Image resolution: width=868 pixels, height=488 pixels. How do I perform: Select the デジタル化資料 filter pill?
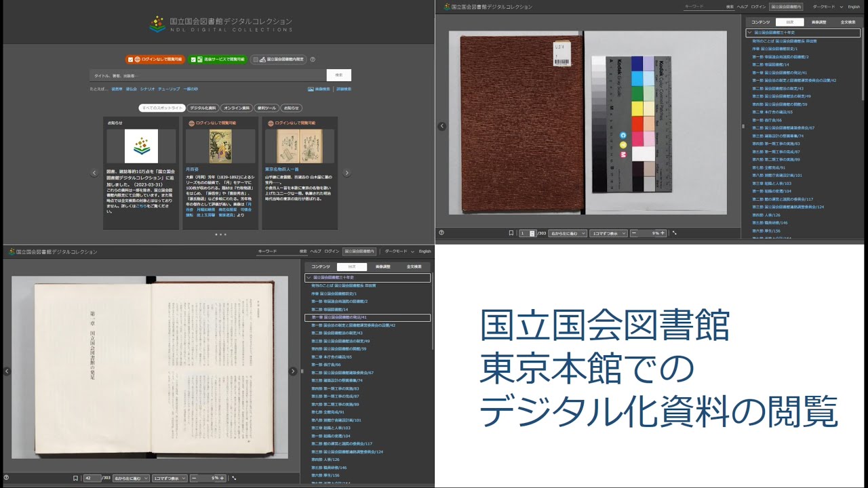[x=203, y=108]
